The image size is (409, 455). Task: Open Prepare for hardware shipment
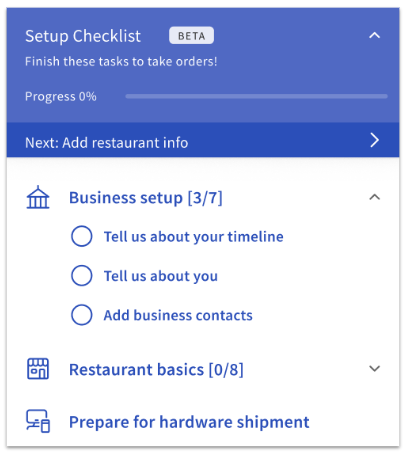(x=189, y=422)
